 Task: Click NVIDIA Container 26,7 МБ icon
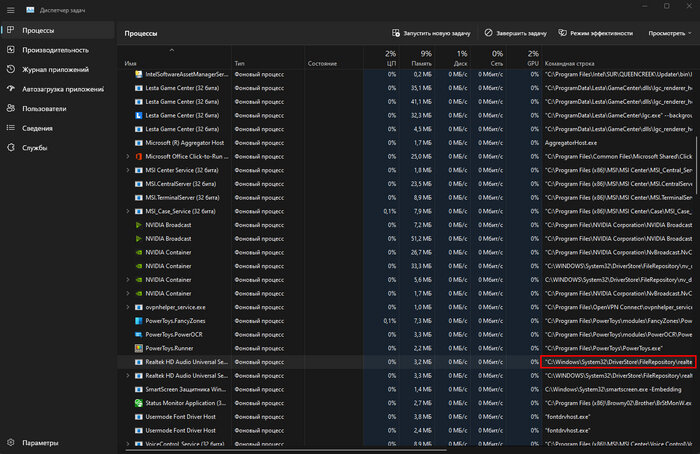click(139, 252)
